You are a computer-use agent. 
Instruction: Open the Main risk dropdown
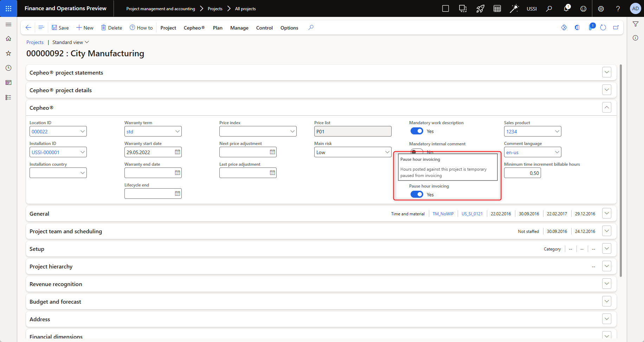(387, 152)
